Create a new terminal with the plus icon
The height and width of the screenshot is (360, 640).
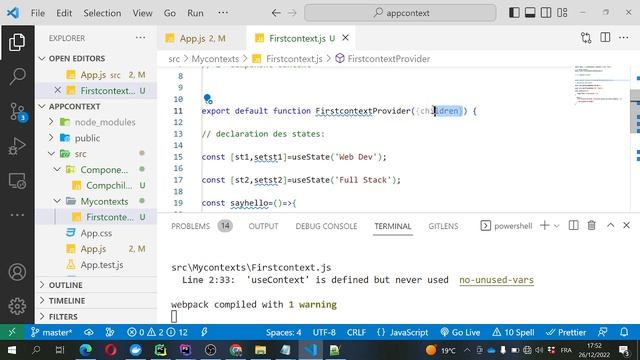544,225
